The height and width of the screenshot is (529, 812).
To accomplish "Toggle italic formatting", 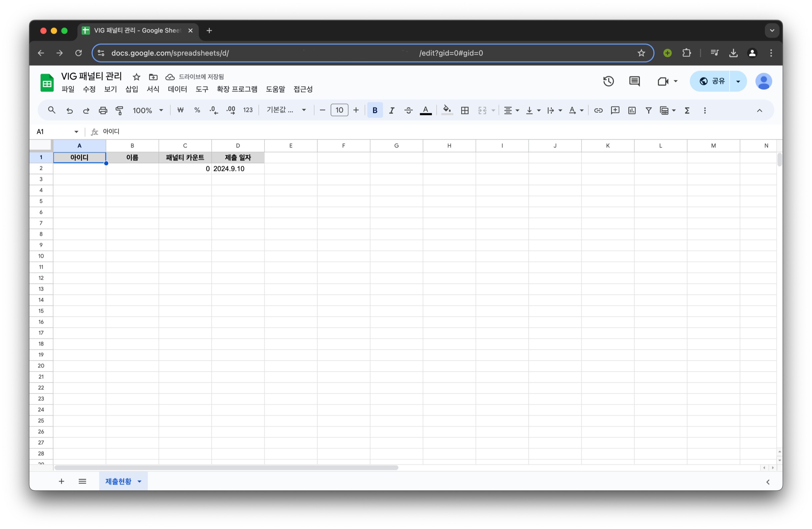I will click(x=392, y=111).
